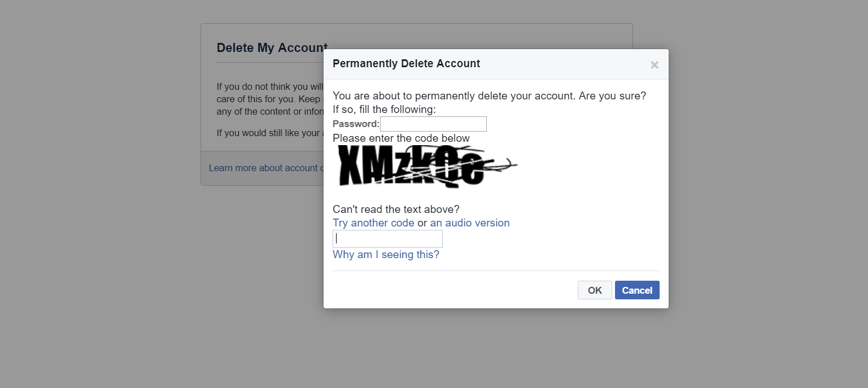Click the scribbled line at captcha's right end
The width and height of the screenshot is (868, 388).
(501, 165)
